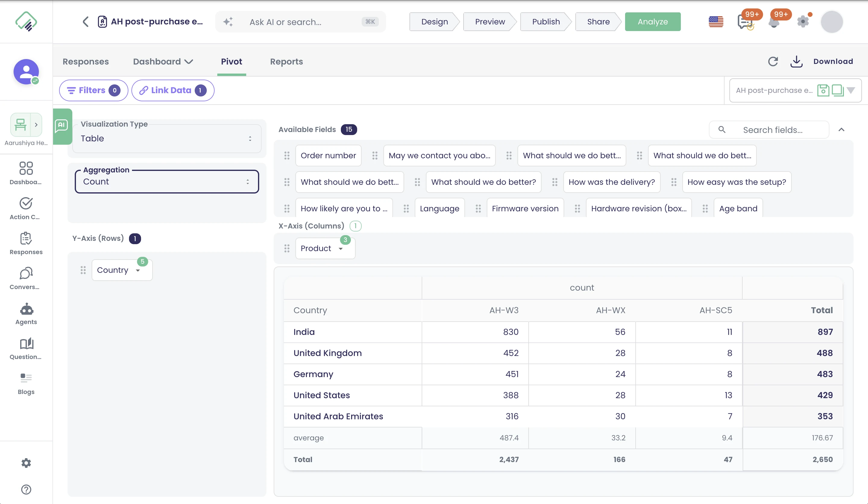The image size is (868, 504).
Task: Click the Analyze button
Action: click(x=653, y=22)
